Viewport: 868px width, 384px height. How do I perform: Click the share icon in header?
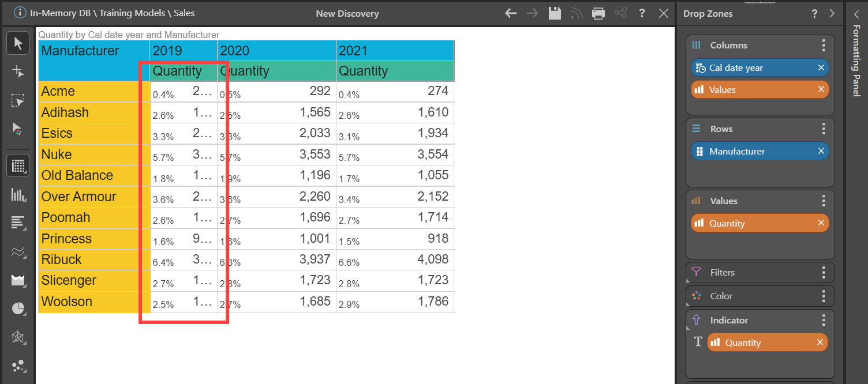(620, 13)
